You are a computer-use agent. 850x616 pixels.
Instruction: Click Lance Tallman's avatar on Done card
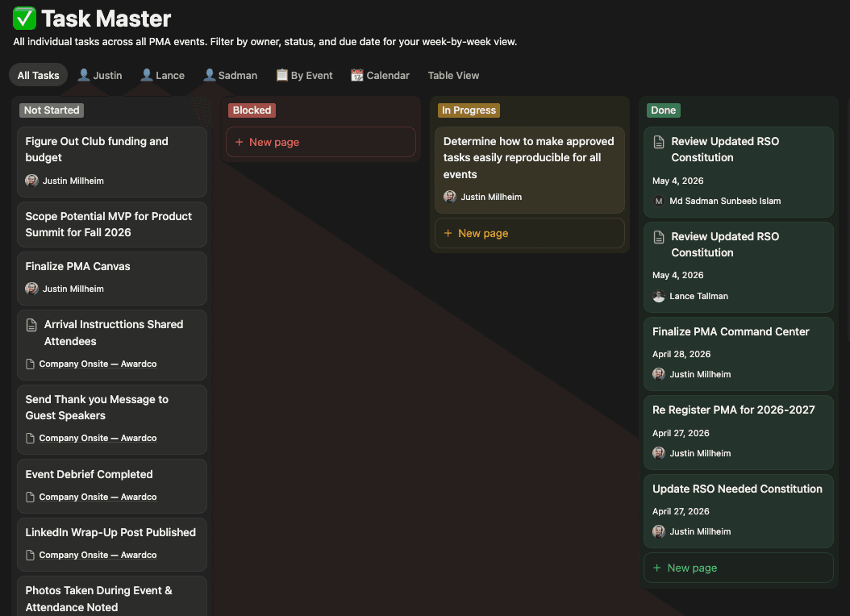point(659,296)
